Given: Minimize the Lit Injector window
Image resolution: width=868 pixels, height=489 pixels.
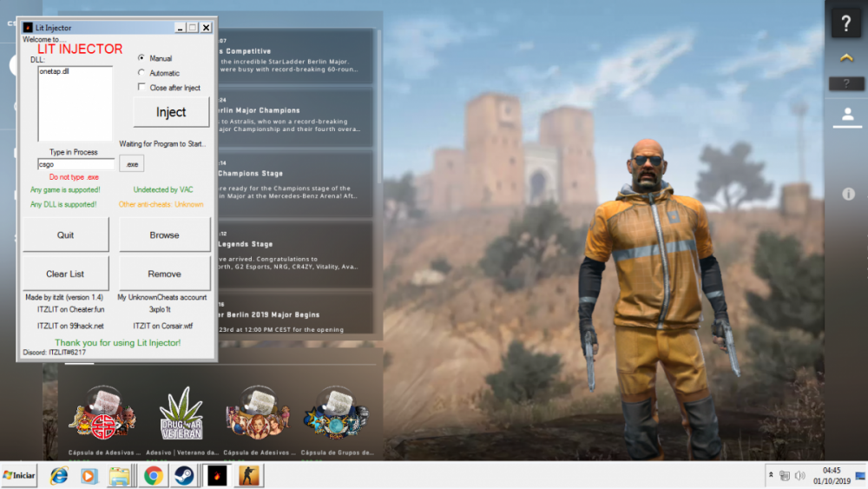Looking at the screenshot, I should pos(180,27).
